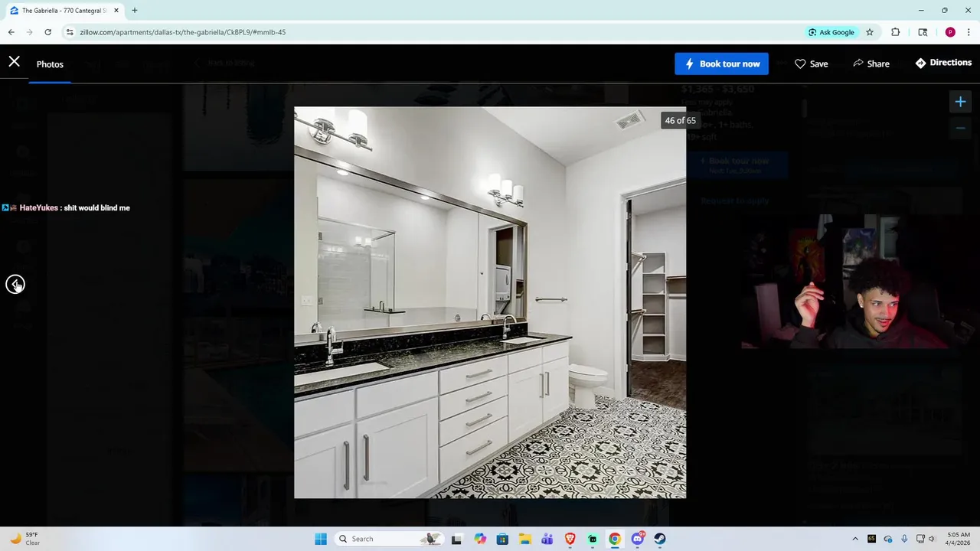Click Book tour now button
Viewport: 980px width, 551px height.
(x=721, y=64)
